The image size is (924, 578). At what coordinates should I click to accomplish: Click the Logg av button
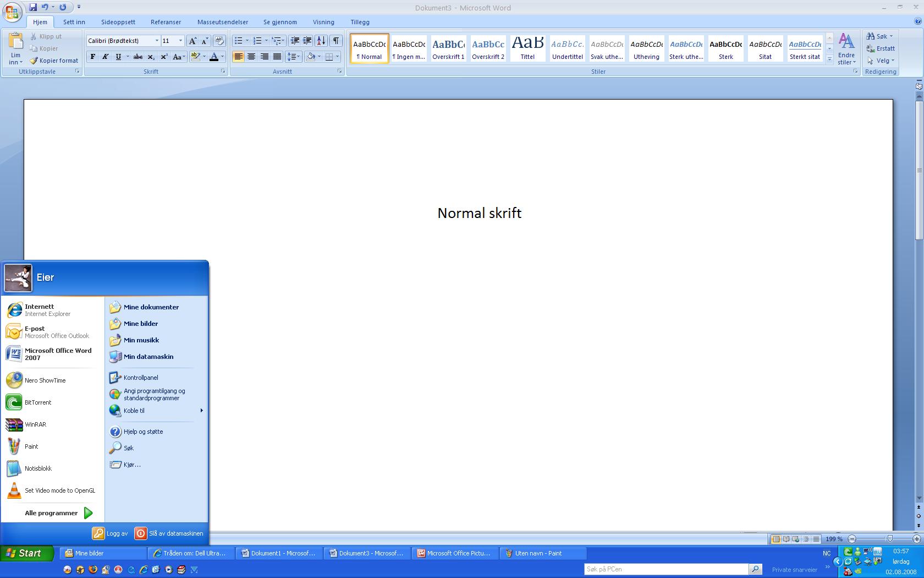click(x=110, y=533)
